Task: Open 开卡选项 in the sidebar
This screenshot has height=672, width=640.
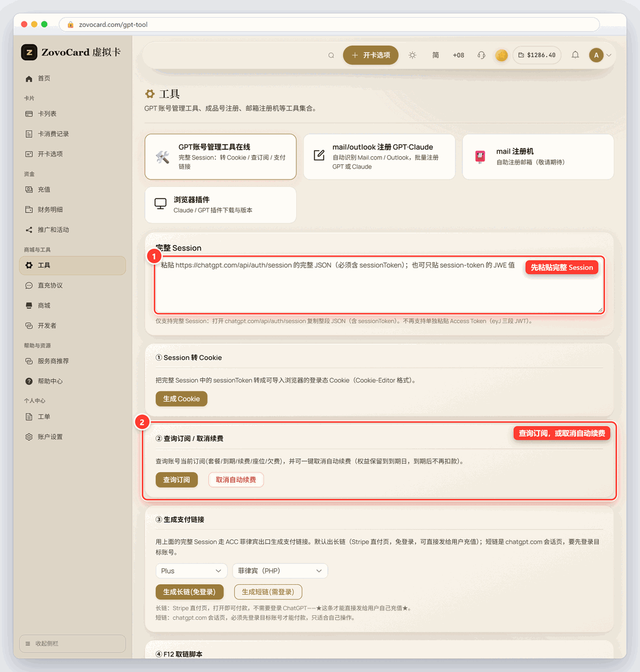Action: coord(73,155)
